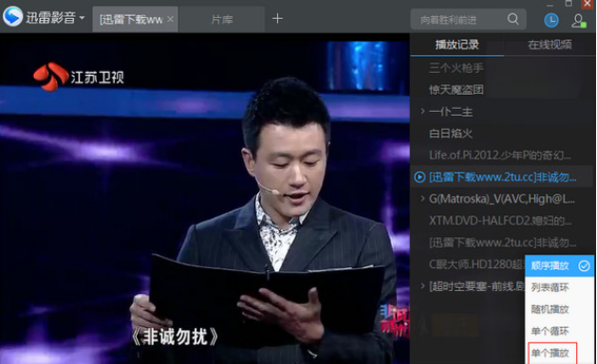Open the 片库 tab
Viewport: 597px width, 364px height.
pos(222,19)
